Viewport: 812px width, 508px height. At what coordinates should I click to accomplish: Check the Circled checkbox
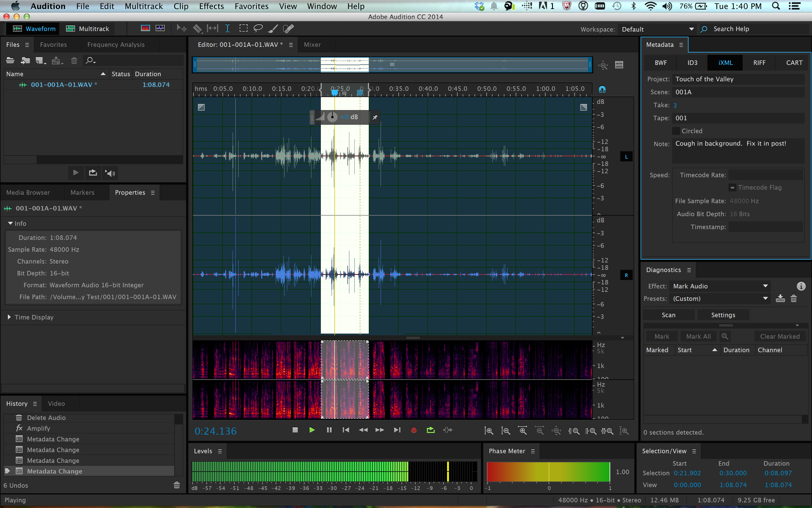click(x=676, y=131)
